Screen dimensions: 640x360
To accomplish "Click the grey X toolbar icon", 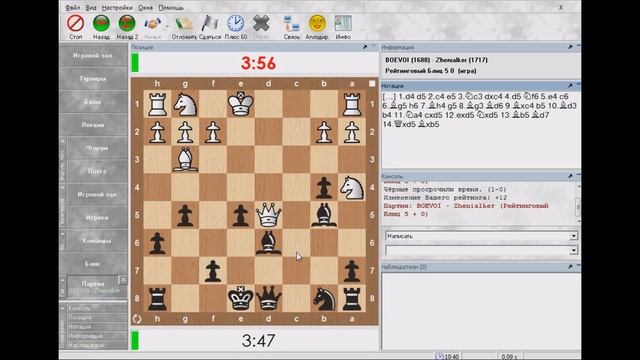I will pos(261,23).
